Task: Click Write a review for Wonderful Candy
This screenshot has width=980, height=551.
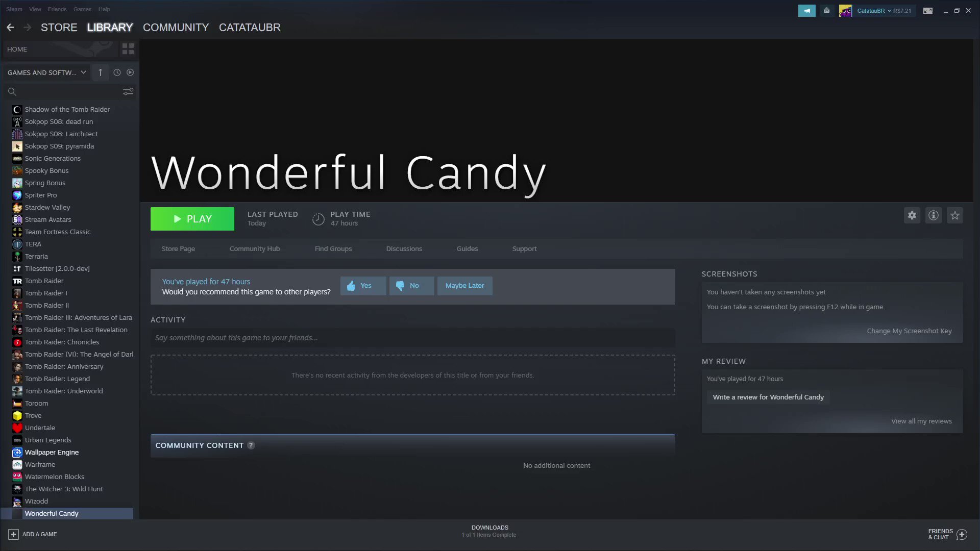Action: tap(768, 397)
